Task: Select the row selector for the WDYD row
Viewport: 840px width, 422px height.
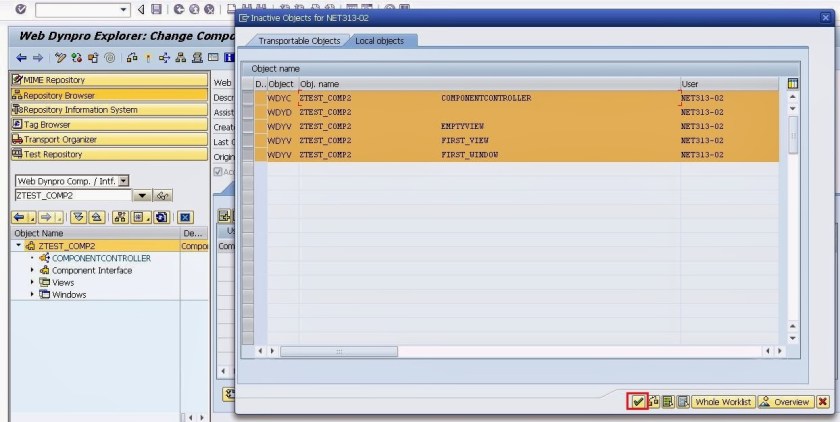Action: [248, 112]
